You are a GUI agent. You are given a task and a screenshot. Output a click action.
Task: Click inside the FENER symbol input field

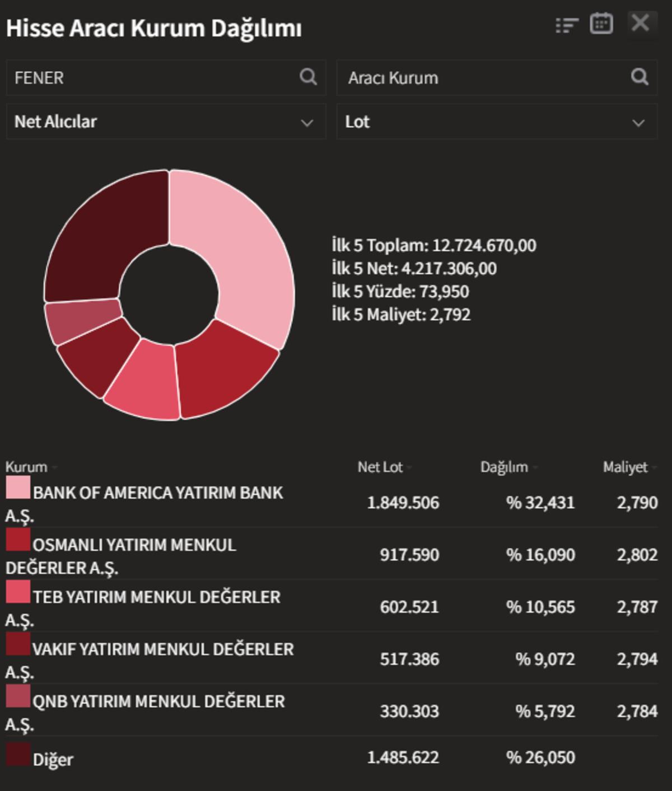tap(112, 78)
